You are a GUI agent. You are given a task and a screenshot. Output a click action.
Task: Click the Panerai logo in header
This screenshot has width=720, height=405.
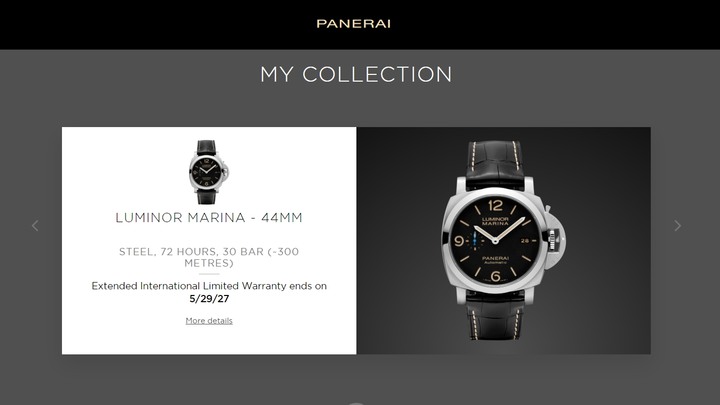354,24
